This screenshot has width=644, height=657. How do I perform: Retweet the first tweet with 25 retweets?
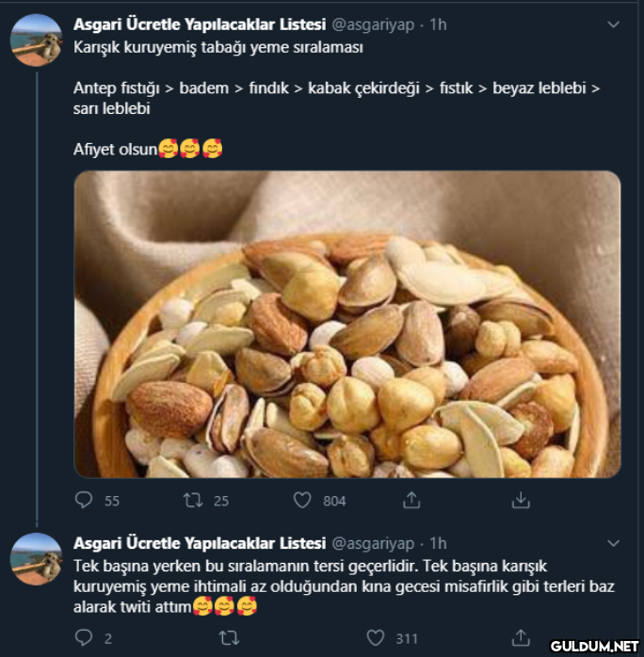pos(193,500)
